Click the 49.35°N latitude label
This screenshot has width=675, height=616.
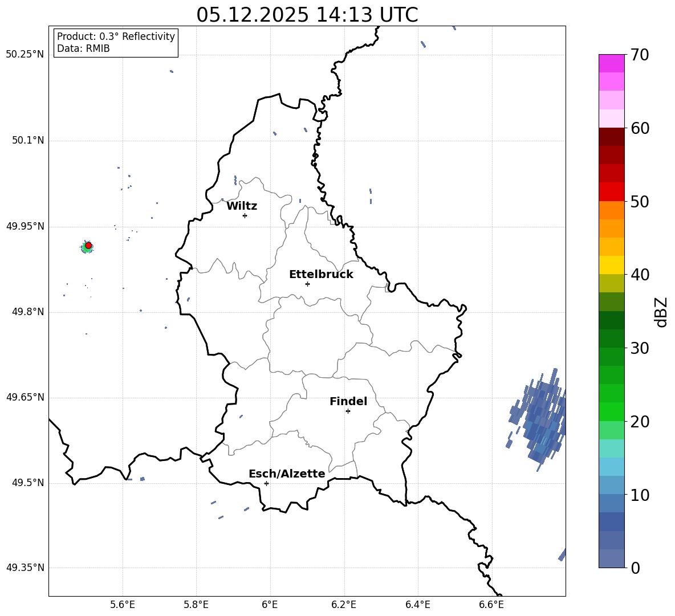[25, 568]
